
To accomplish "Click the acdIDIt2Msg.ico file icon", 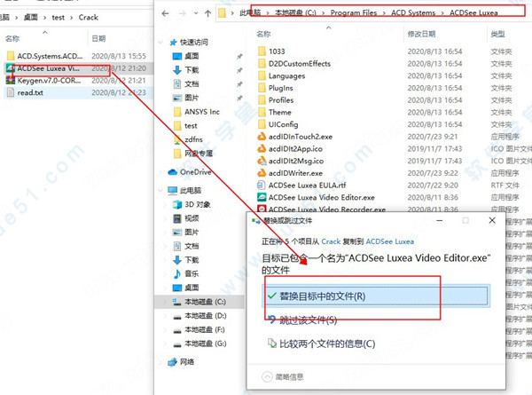I will tap(262, 161).
